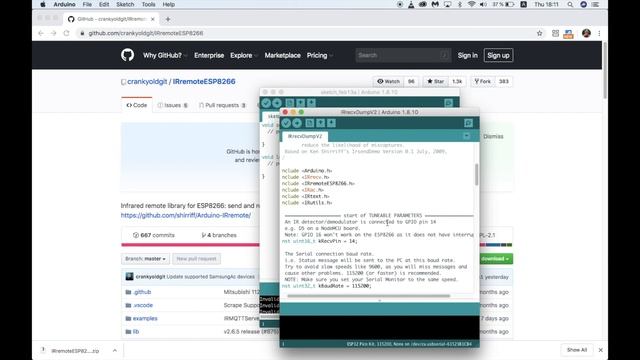
Task: Select the IRrecvDumpV2 sketch tab
Action: tap(305, 136)
